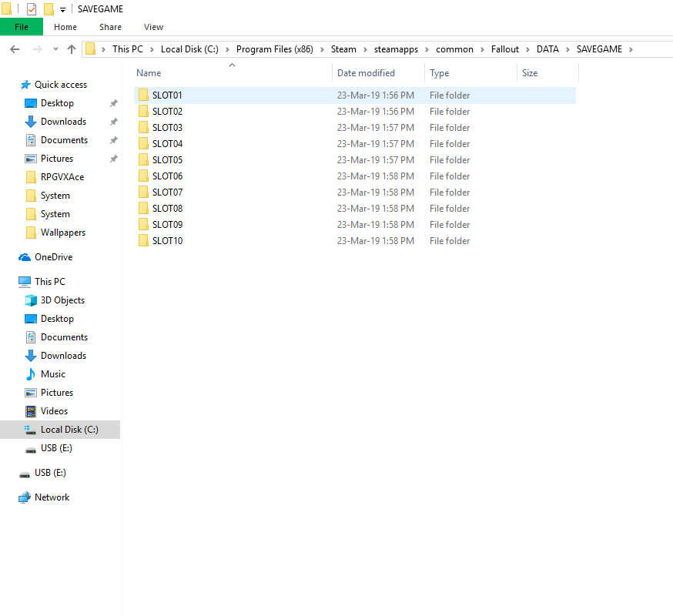The image size is (673, 616).
Task: Open the Share ribbon tab
Action: tap(110, 27)
